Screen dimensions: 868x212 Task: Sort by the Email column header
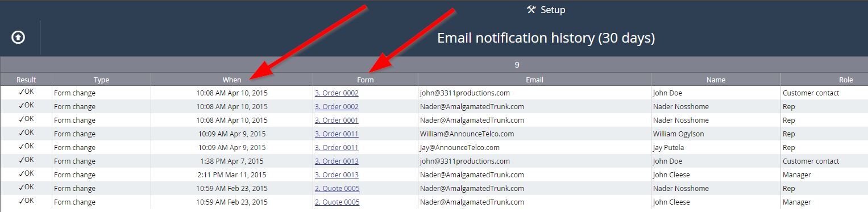coord(534,80)
